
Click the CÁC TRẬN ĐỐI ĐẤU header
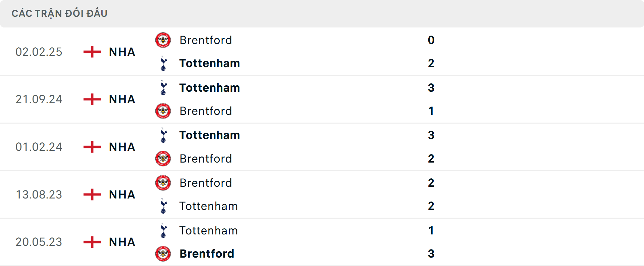pos(60,13)
